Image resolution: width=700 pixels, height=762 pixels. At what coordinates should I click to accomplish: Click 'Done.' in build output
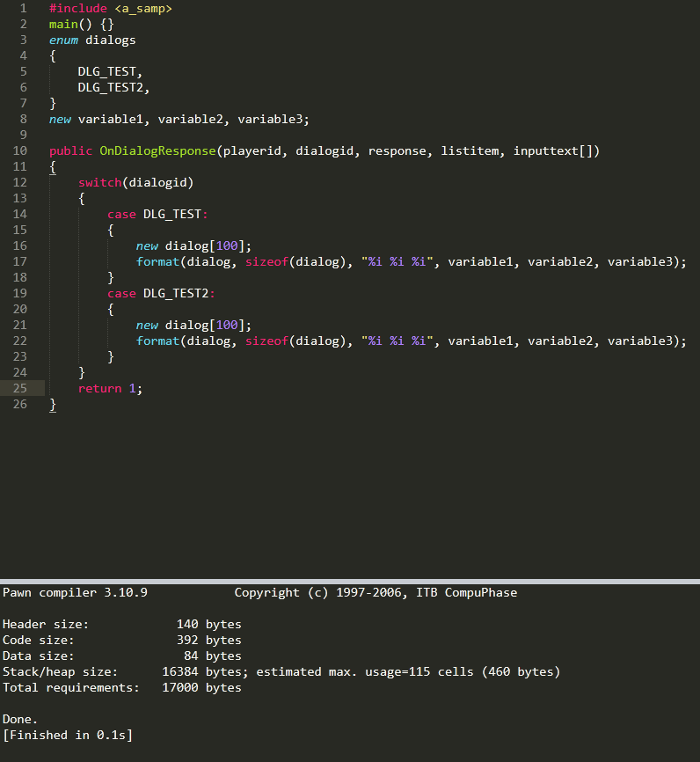click(x=20, y=720)
